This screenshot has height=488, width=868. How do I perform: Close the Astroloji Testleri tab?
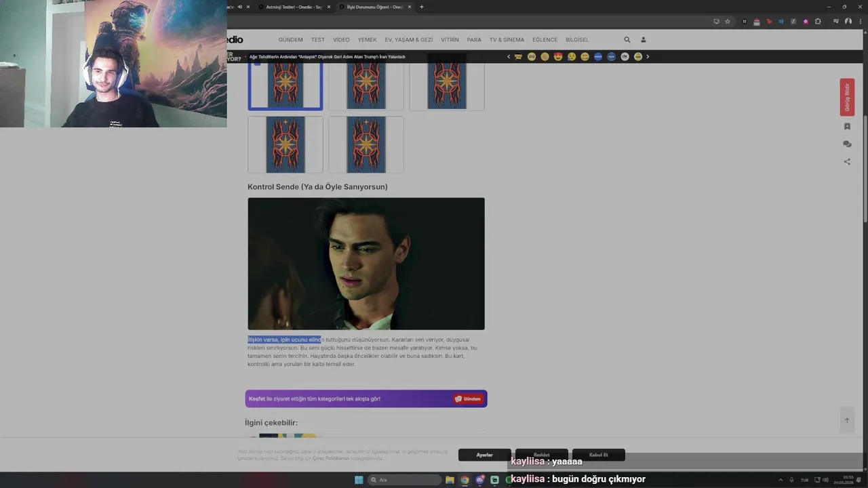click(x=330, y=7)
